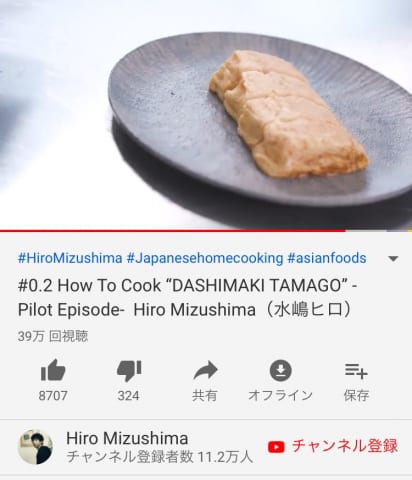Click the 共有 share label
The height and width of the screenshot is (480, 412).
(x=205, y=396)
